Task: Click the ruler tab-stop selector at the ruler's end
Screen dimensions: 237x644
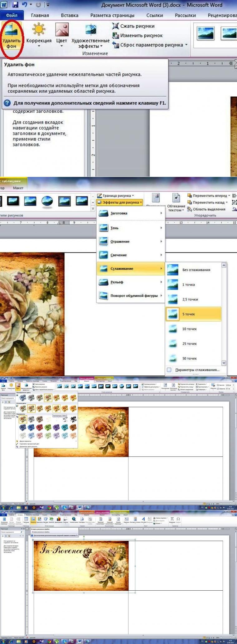Action: coord(231,63)
